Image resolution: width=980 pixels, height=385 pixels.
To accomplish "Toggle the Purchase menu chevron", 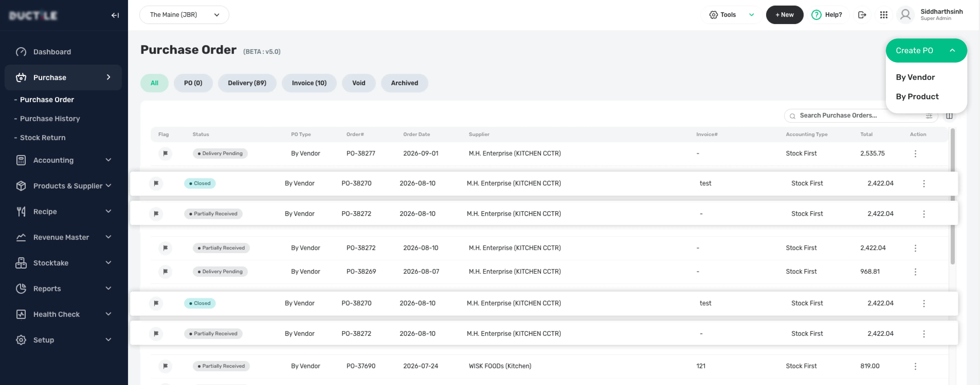I will click(108, 77).
